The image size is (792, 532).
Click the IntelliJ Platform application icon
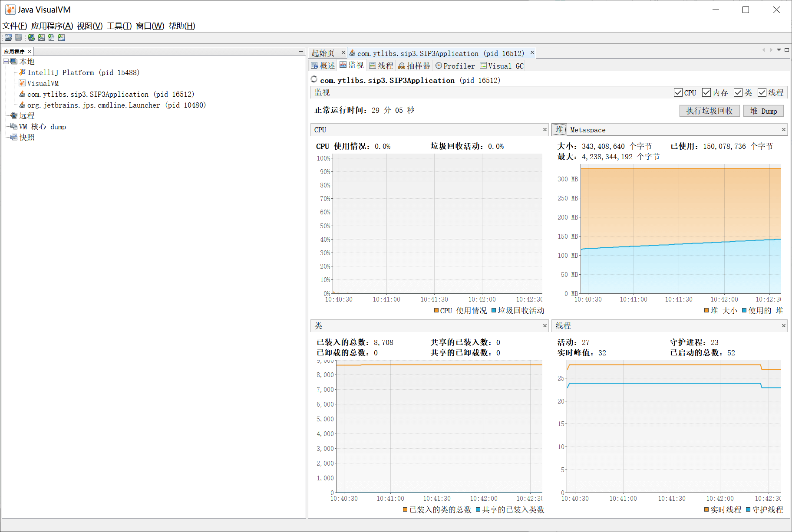coord(22,72)
